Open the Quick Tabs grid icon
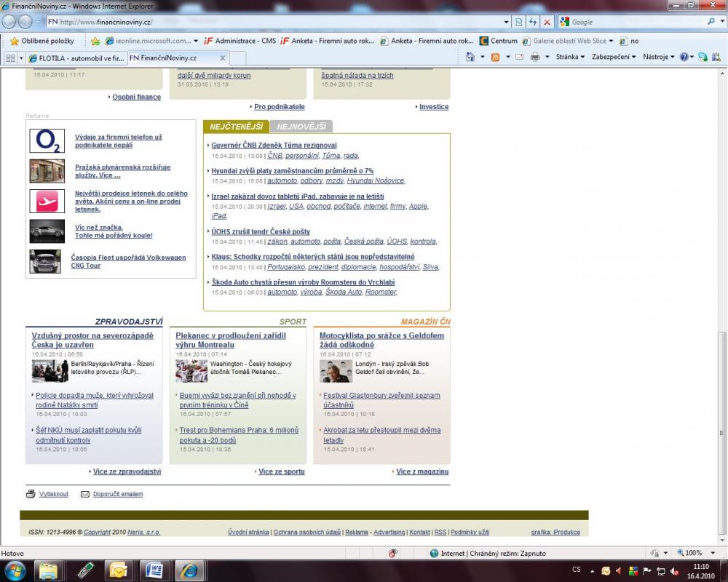 10,58
